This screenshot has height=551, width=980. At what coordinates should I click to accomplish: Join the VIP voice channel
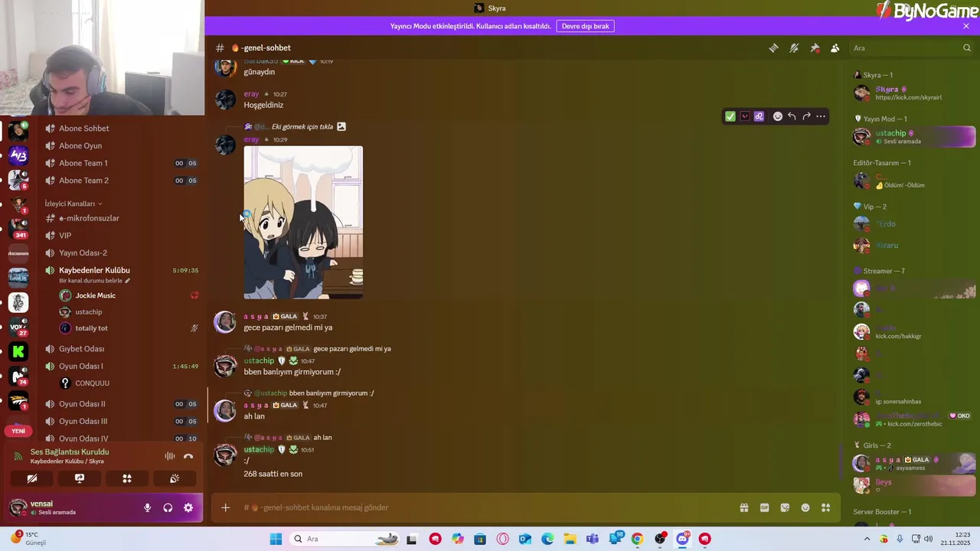(121, 236)
